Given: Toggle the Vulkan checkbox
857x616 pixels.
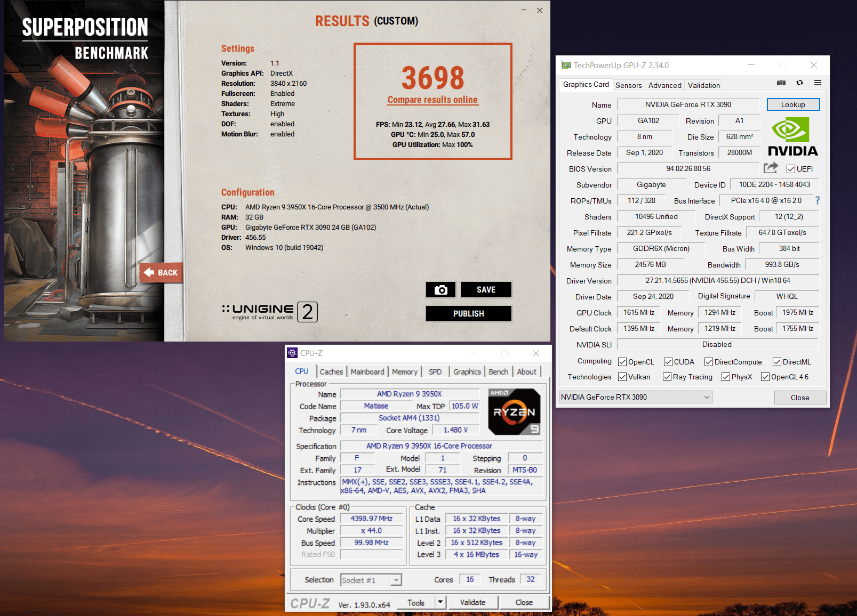Looking at the screenshot, I should 622,377.
